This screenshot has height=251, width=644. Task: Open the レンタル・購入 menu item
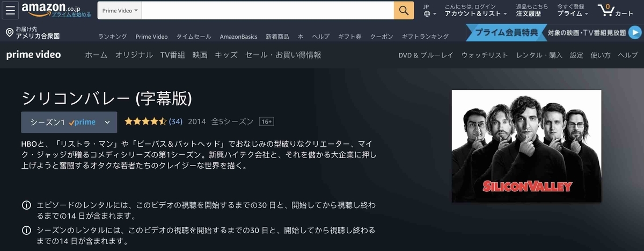tap(539, 55)
